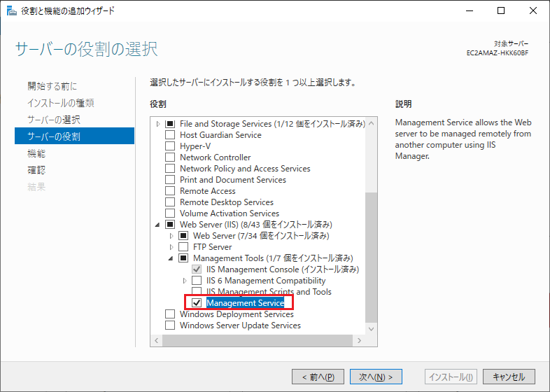Tick Remote Desktop Services checkbox
The height and width of the screenshot is (392, 550).
pyautogui.click(x=170, y=202)
